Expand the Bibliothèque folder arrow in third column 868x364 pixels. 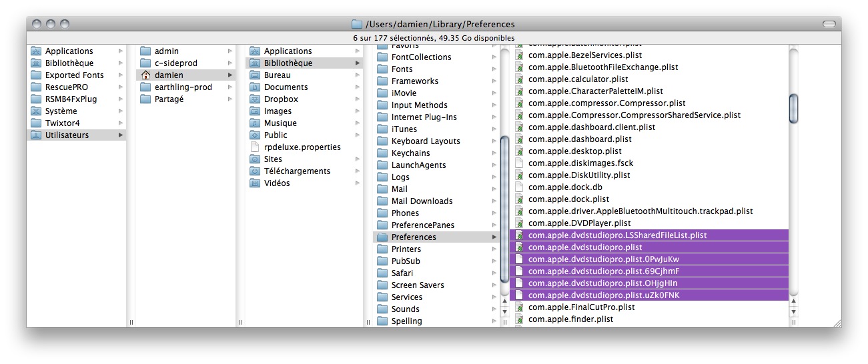tap(358, 63)
